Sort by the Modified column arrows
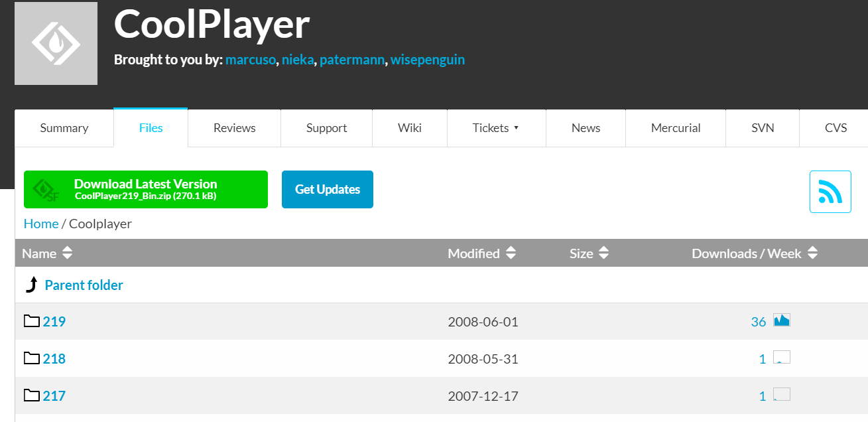 click(510, 253)
